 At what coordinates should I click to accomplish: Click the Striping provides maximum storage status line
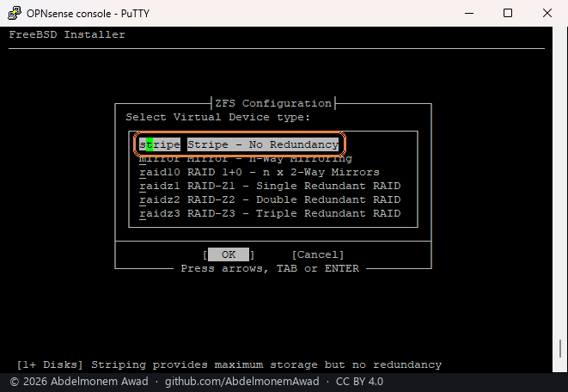[x=229, y=364]
